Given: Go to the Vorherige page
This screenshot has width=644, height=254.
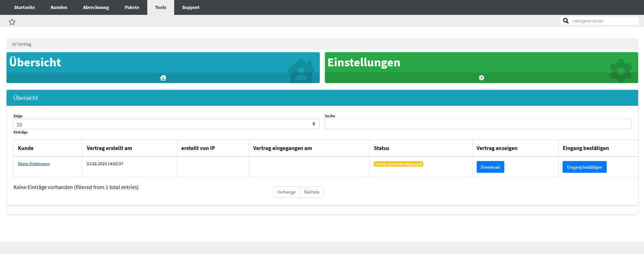Looking at the screenshot, I should (286, 192).
